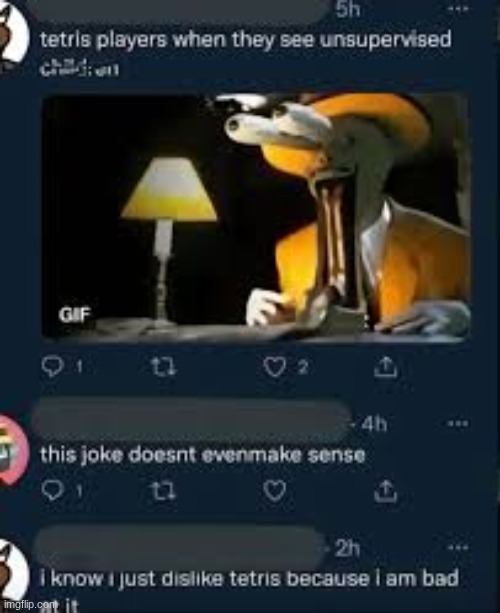
Task: Reply to the tetris players tweet
Action: 51,367
